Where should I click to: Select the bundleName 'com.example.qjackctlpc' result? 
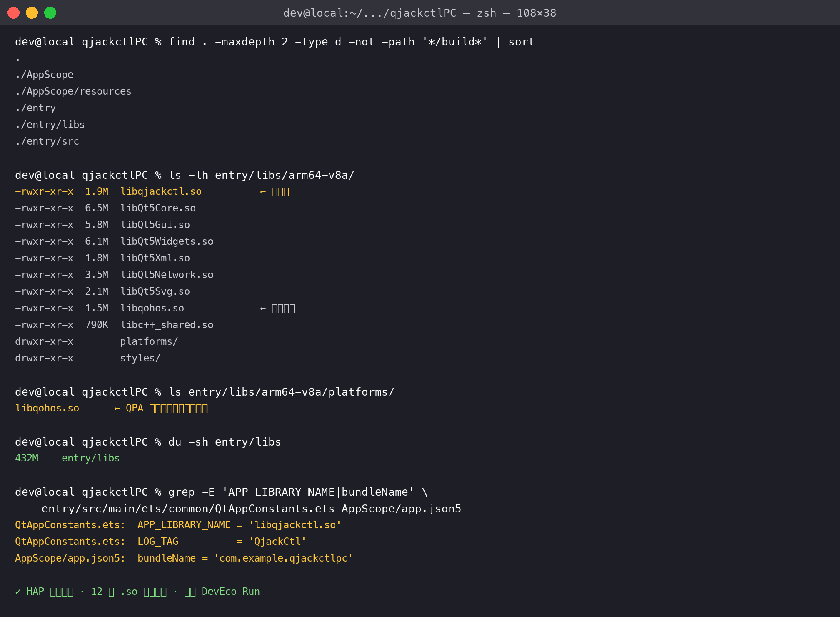[245, 558]
